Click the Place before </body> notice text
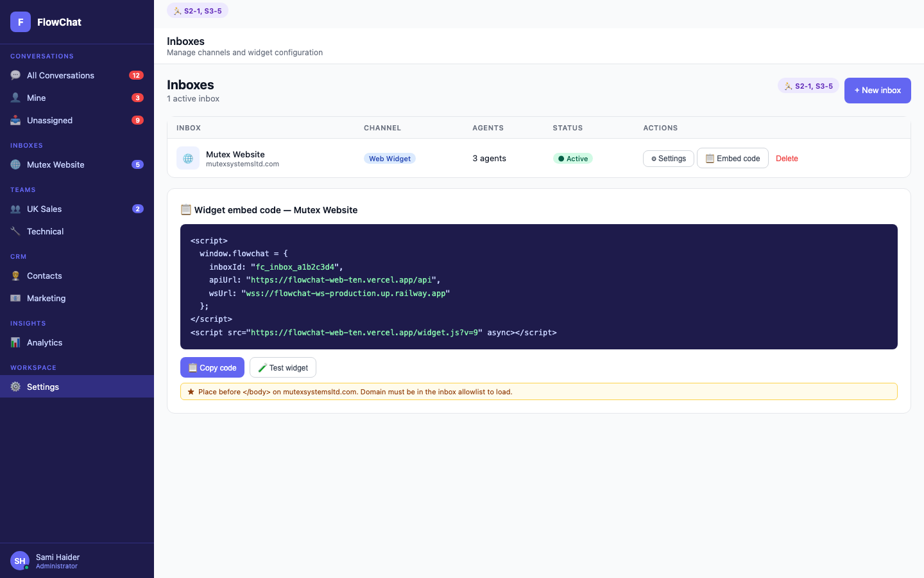924x578 pixels. tap(355, 392)
